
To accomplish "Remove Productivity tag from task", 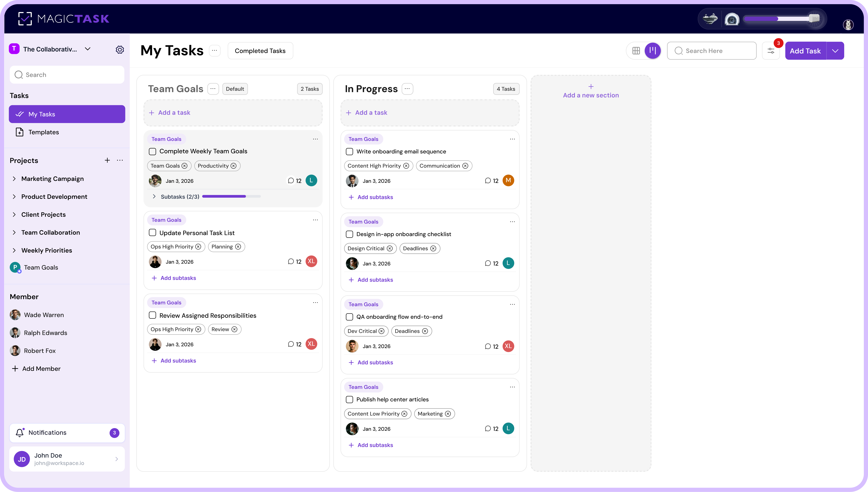I will (233, 166).
